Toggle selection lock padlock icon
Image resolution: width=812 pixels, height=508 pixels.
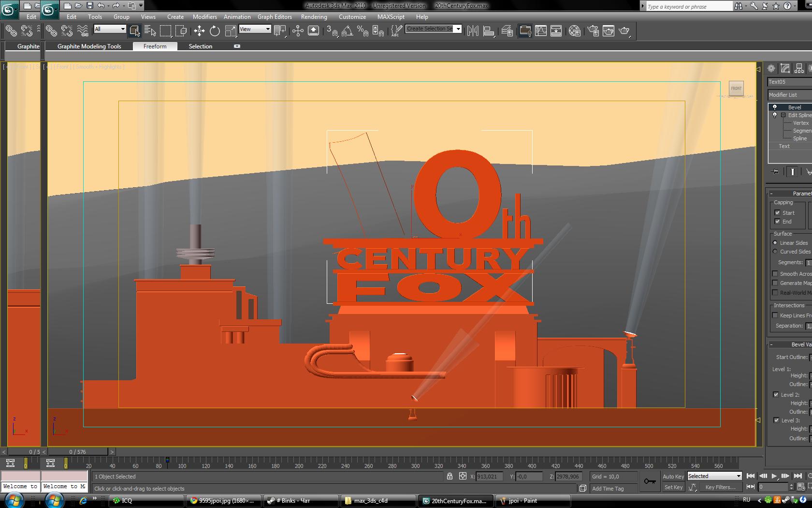tap(449, 477)
